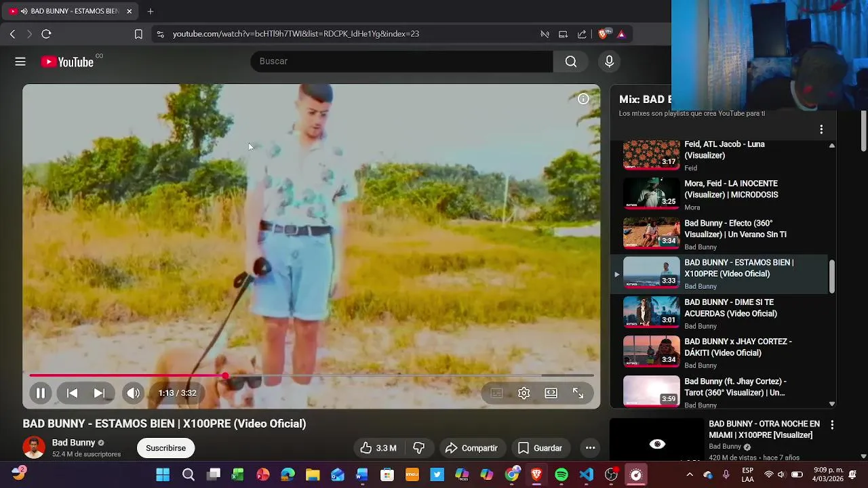Close the BAD BUNNY browser tab

(129, 12)
